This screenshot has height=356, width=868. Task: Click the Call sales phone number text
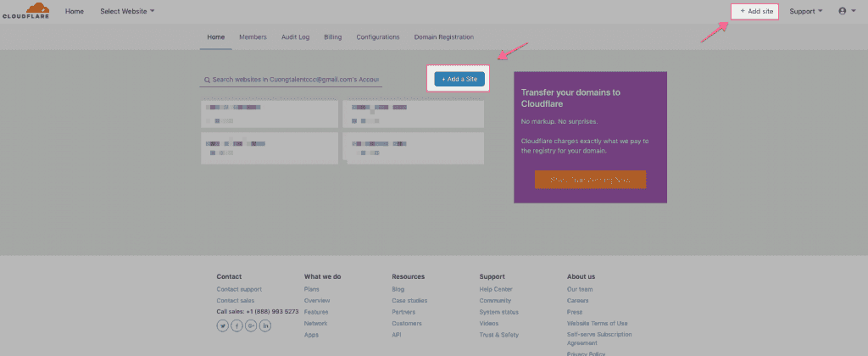point(258,312)
